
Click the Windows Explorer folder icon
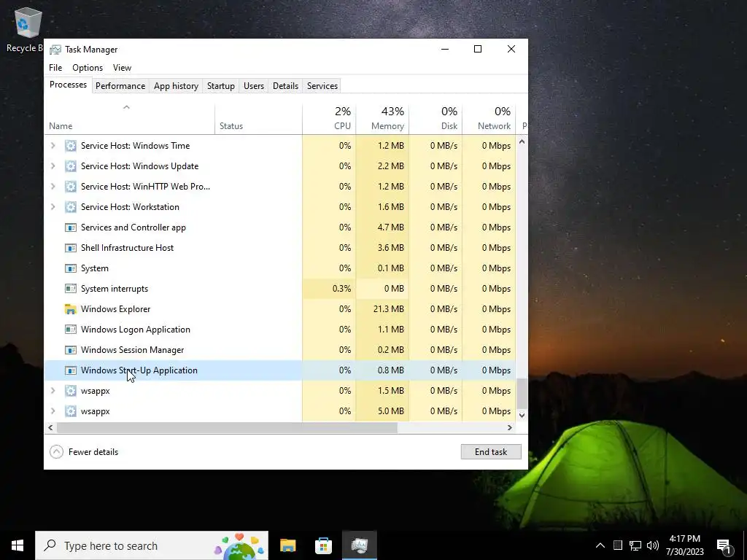(71, 309)
